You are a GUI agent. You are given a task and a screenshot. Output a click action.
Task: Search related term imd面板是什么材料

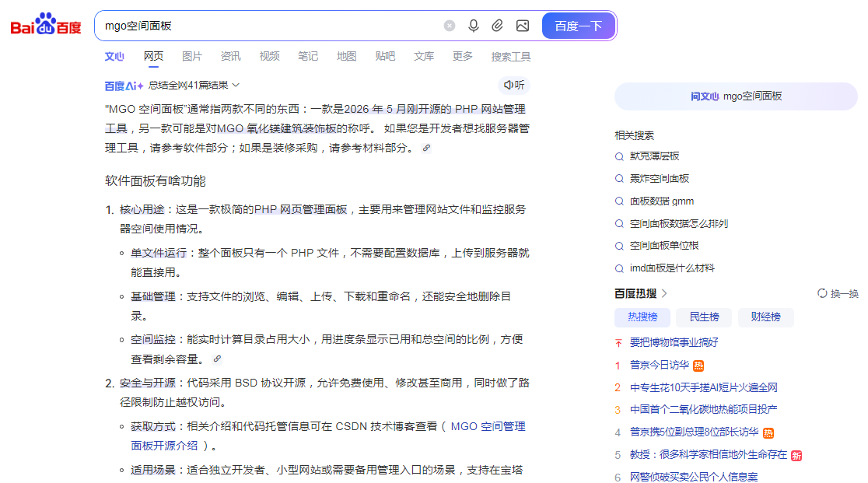673,268
